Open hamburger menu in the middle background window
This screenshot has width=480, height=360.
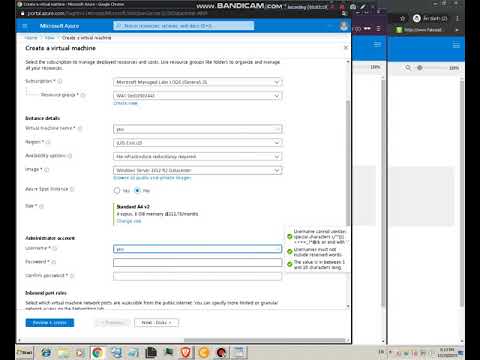377,44
